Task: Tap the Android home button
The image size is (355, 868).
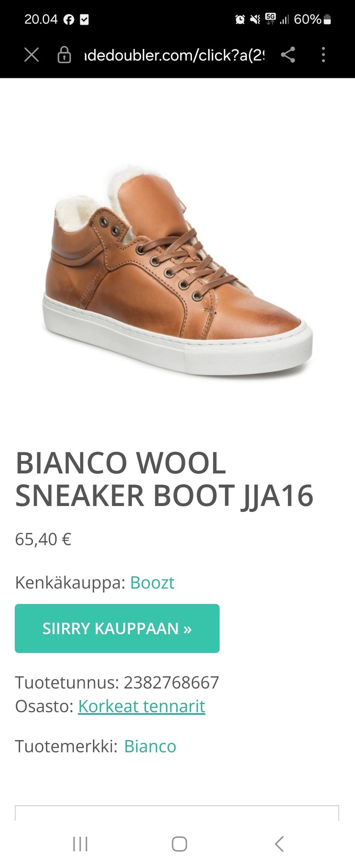Action: pyautogui.click(x=179, y=844)
